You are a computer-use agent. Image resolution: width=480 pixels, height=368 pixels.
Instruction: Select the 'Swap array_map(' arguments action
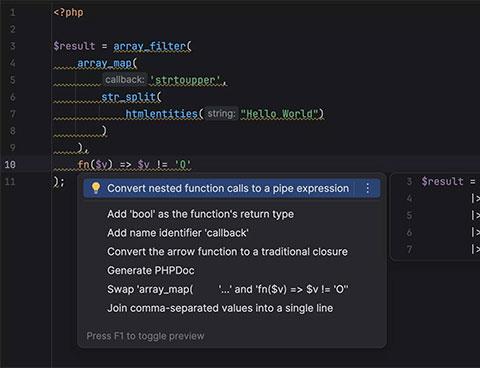click(x=228, y=289)
